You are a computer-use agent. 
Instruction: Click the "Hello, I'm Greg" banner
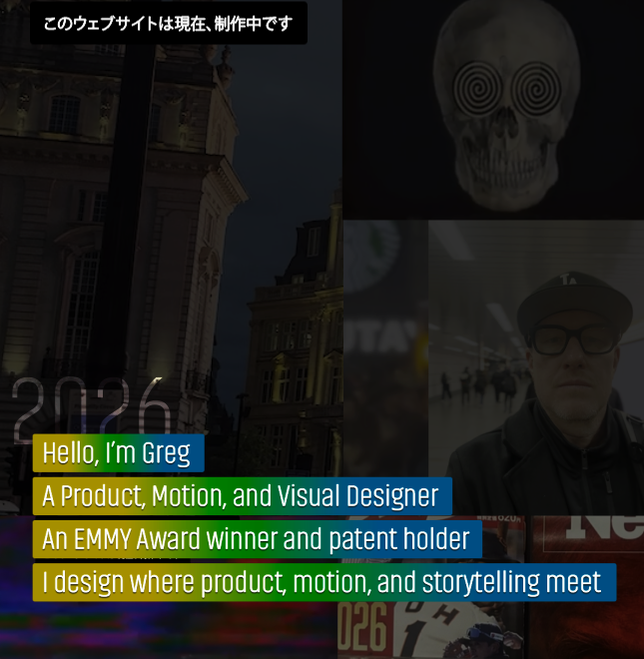click(118, 453)
